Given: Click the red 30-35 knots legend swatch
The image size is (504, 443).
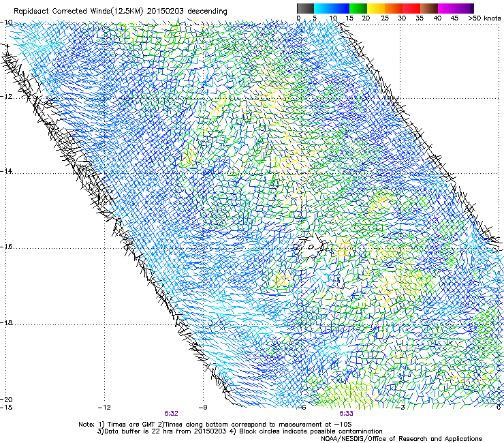Looking at the screenshot, I should [411, 8].
